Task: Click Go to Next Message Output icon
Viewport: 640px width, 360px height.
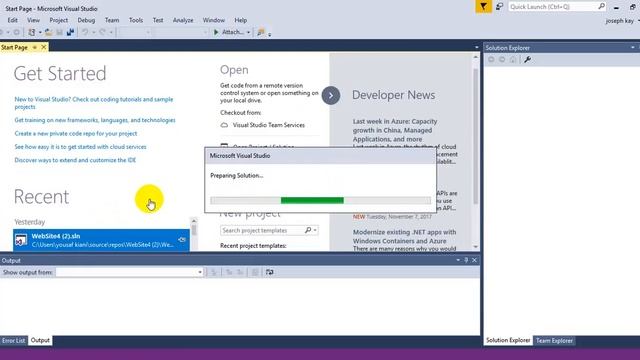Action: pos(240,272)
